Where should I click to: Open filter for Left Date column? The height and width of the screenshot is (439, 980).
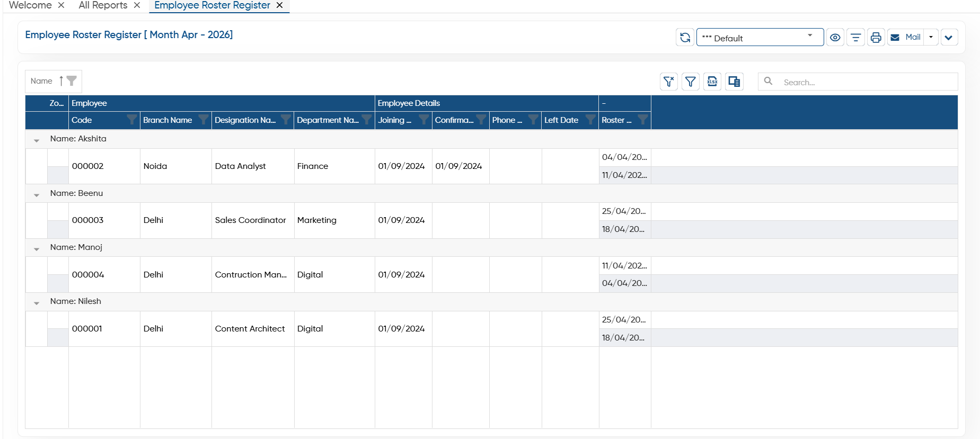(590, 120)
